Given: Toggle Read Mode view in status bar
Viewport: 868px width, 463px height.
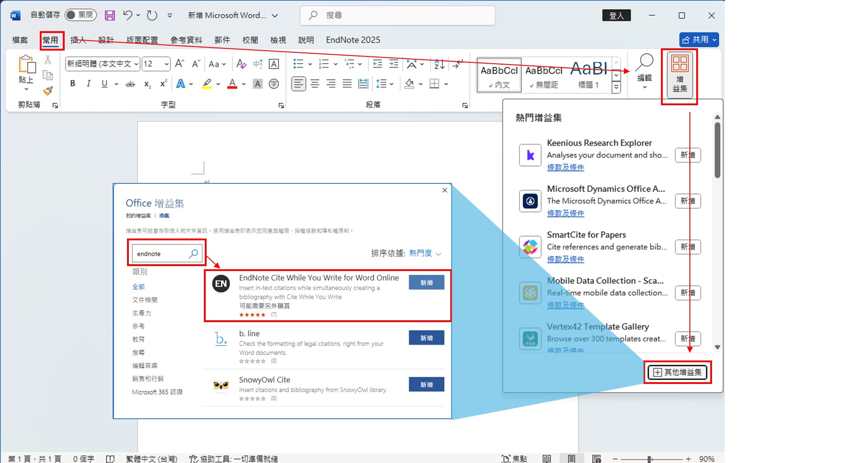Looking at the screenshot, I should click(x=547, y=458).
